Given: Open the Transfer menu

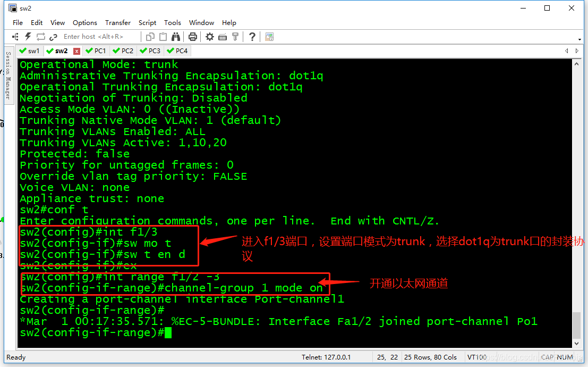Looking at the screenshot, I should click(118, 22).
